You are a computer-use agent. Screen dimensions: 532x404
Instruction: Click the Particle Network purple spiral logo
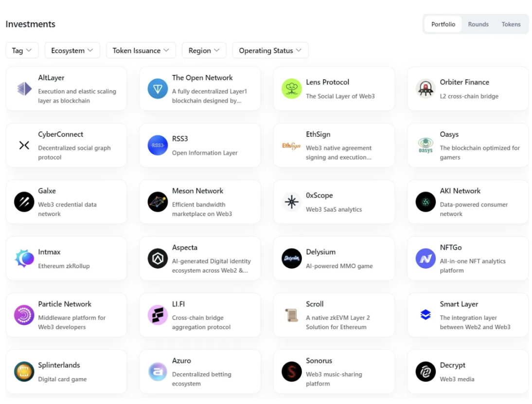click(24, 315)
